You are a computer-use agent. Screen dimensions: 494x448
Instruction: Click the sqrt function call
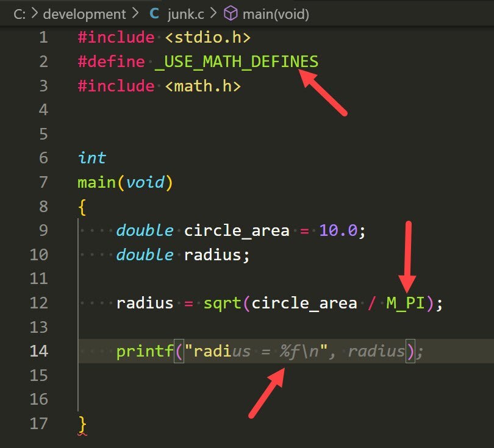coord(223,304)
